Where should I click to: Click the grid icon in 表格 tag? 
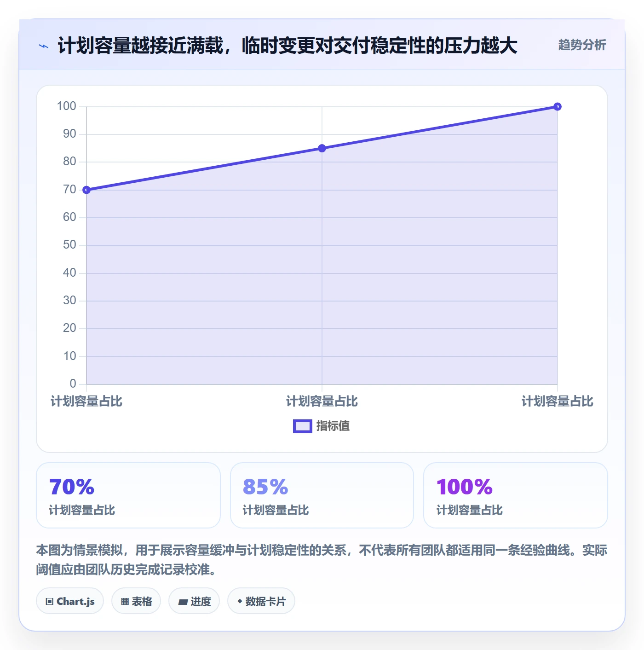[x=125, y=602]
